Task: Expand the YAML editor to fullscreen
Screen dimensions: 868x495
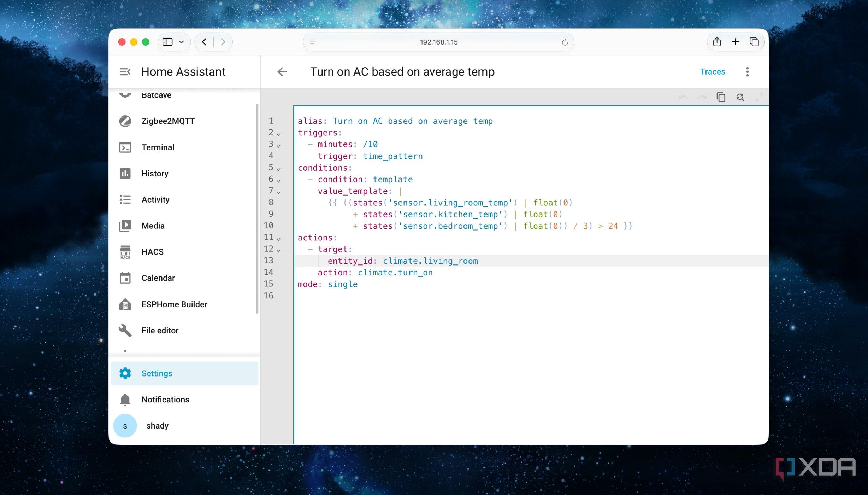Action: (x=759, y=97)
